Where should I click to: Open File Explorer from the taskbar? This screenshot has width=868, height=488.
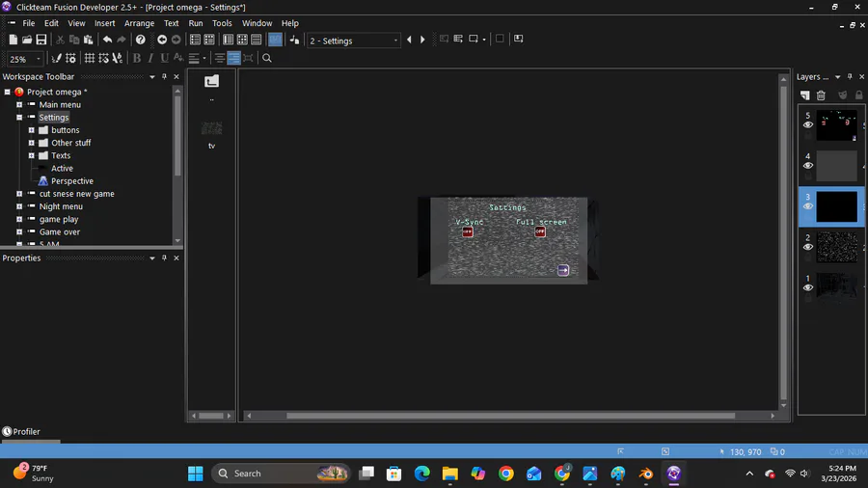point(450,474)
